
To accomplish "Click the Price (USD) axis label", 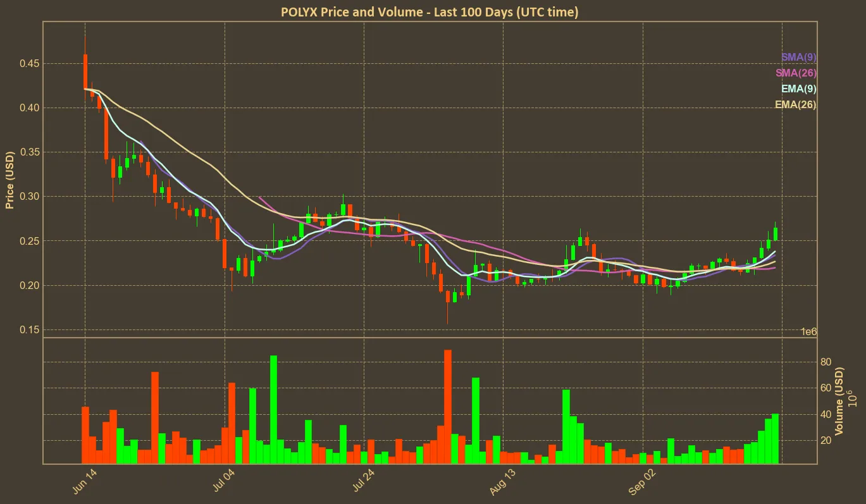I will (x=10, y=180).
